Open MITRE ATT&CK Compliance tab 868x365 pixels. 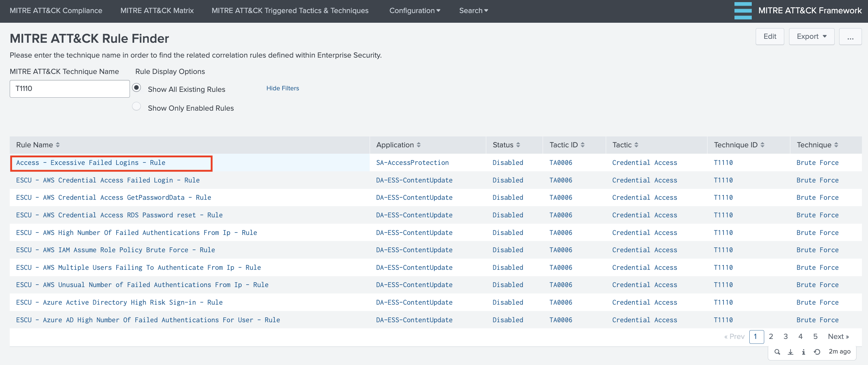(x=56, y=11)
